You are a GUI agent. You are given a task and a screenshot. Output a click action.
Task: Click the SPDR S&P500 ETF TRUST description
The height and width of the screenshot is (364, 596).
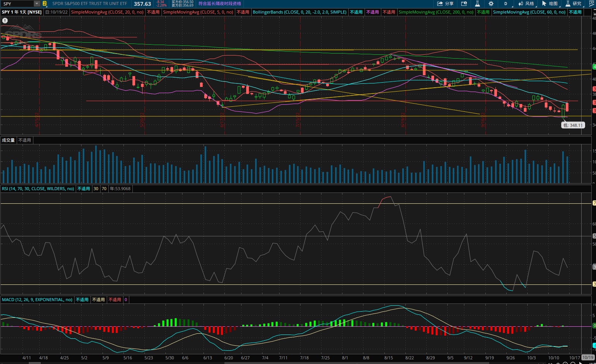coord(90,3)
